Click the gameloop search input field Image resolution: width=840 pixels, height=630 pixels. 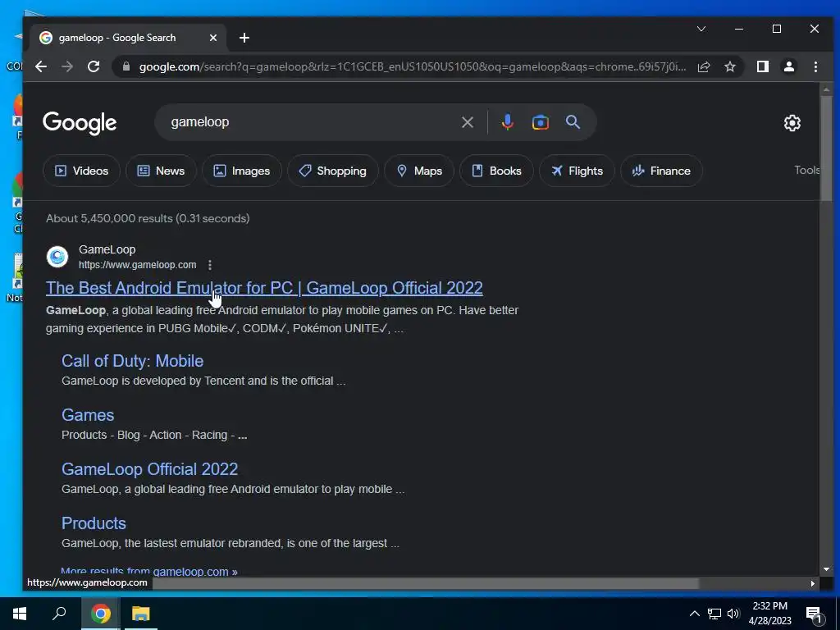(x=311, y=122)
